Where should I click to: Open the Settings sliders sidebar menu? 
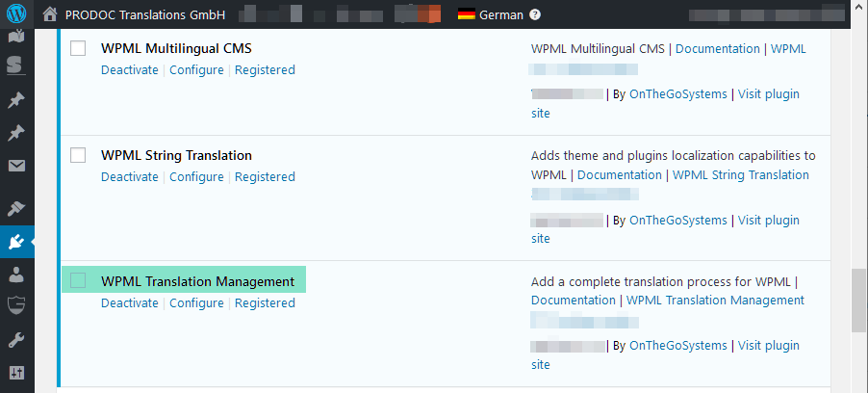pyautogui.click(x=16, y=373)
